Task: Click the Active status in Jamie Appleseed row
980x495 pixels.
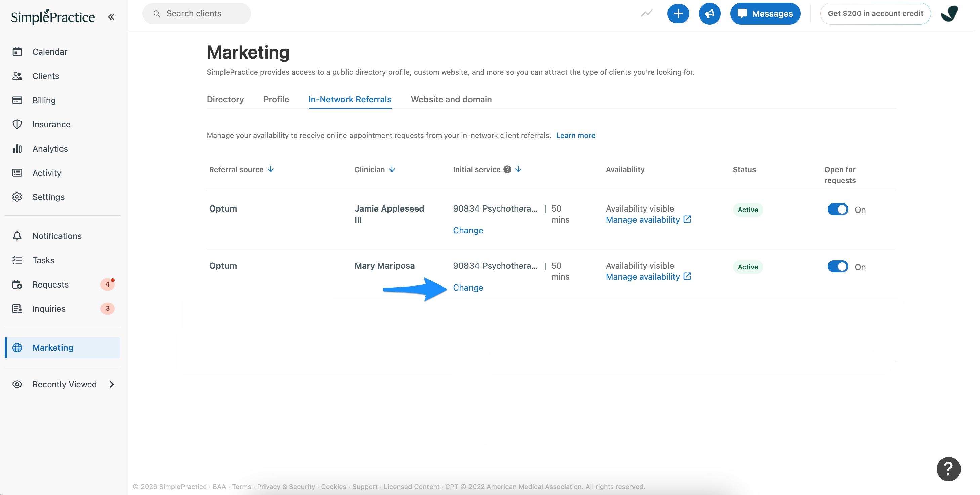Action: tap(747, 210)
